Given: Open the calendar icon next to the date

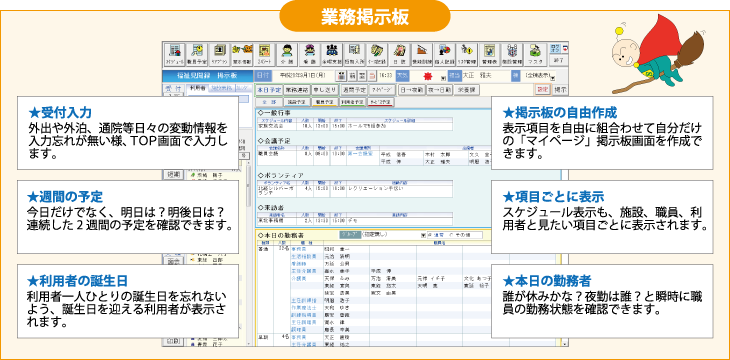Looking at the screenshot, I should pyautogui.click(x=342, y=75).
